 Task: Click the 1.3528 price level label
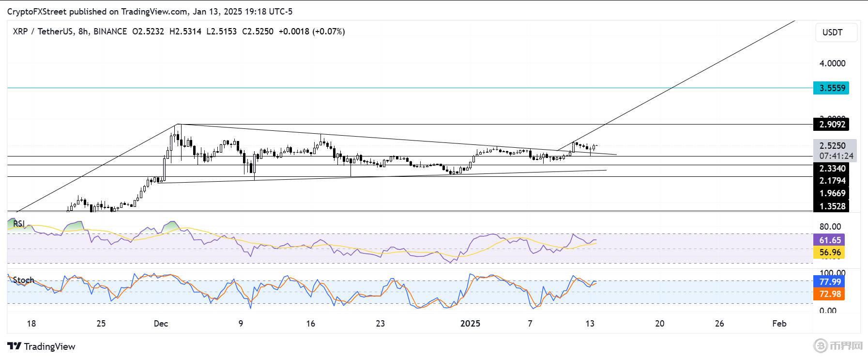pos(832,206)
